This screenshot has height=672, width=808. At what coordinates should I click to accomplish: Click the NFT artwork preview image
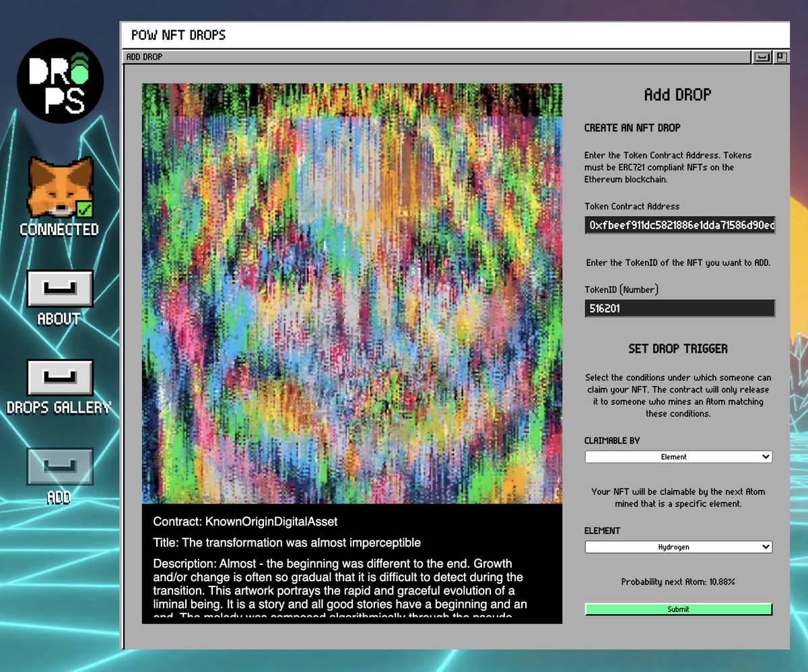(x=352, y=294)
